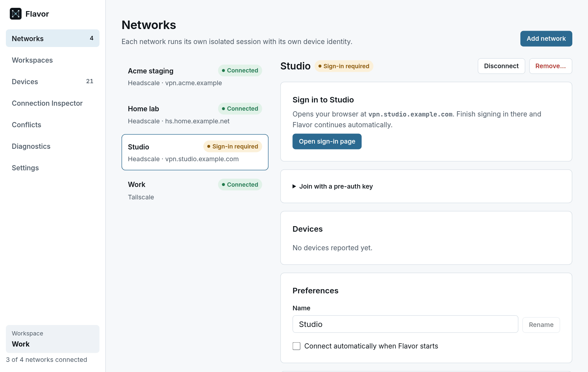
Task: Click 'No devices reported yet.' text
Action: (332, 248)
